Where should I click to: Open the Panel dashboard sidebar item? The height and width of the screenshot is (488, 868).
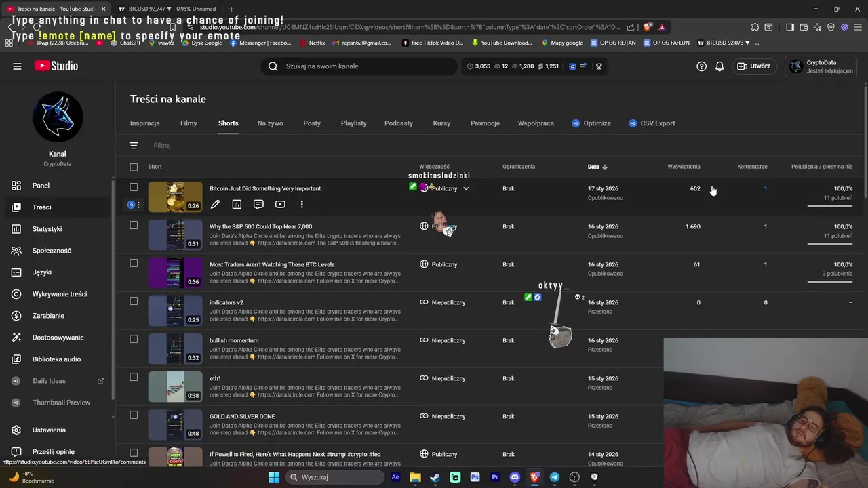pos(57,186)
